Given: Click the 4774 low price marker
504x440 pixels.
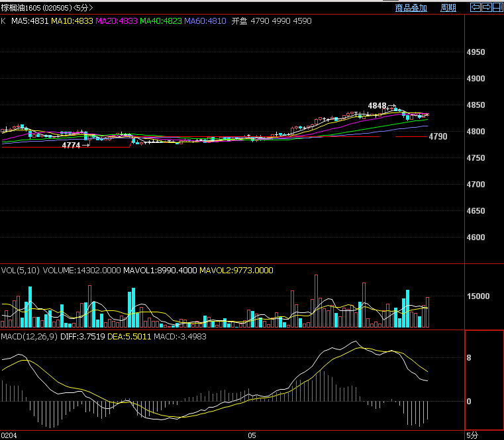Looking at the screenshot, I should [71, 144].
